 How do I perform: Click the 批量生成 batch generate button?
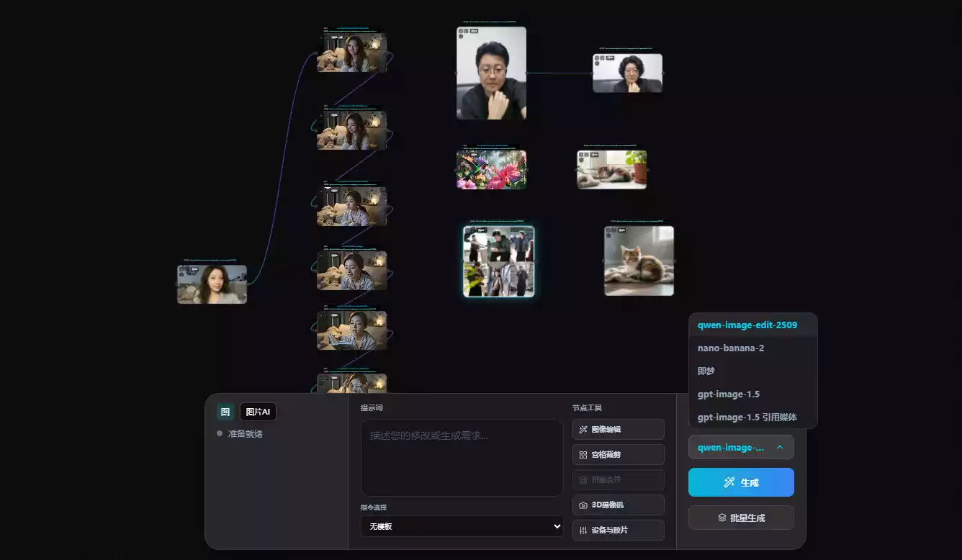pyautogui.click(x=741, y=517)
